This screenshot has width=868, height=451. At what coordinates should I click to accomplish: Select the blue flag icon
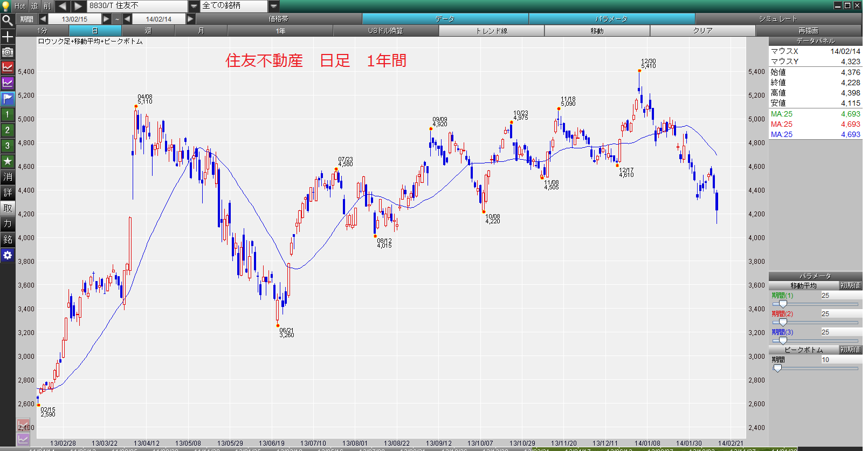click(x=8, y=99)
